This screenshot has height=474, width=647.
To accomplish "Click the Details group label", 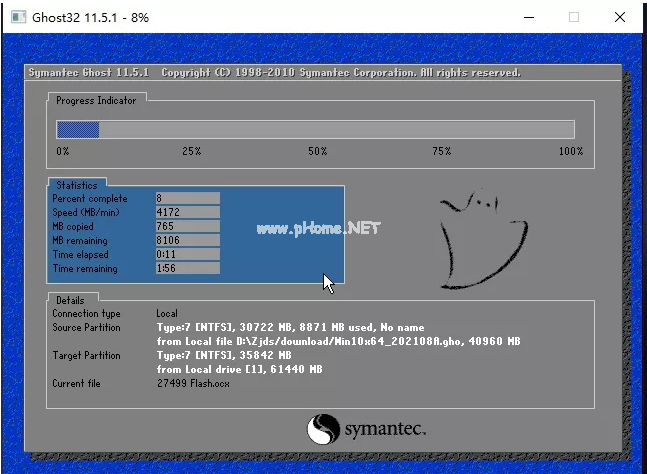I will coord(70,300).
